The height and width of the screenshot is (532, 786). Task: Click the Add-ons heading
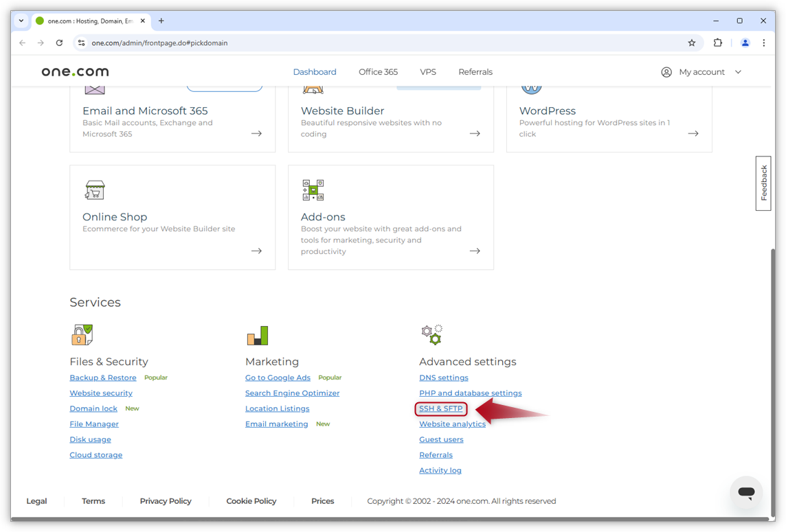click(x=323, y=217)
